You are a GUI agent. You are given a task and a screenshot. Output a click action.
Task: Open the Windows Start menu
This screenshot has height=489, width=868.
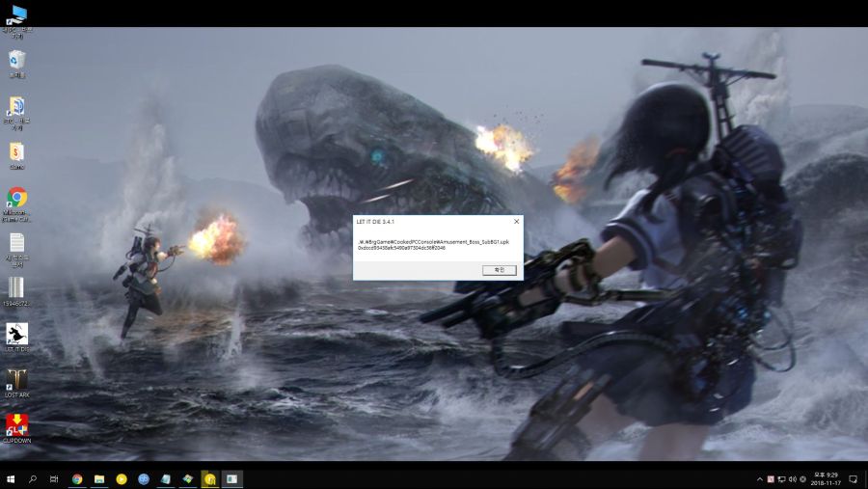click(x=11, y=478)
